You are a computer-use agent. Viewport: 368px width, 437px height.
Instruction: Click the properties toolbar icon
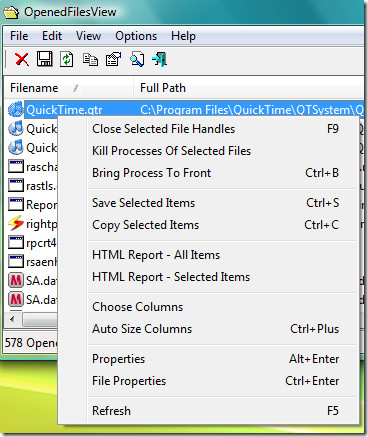113,59
